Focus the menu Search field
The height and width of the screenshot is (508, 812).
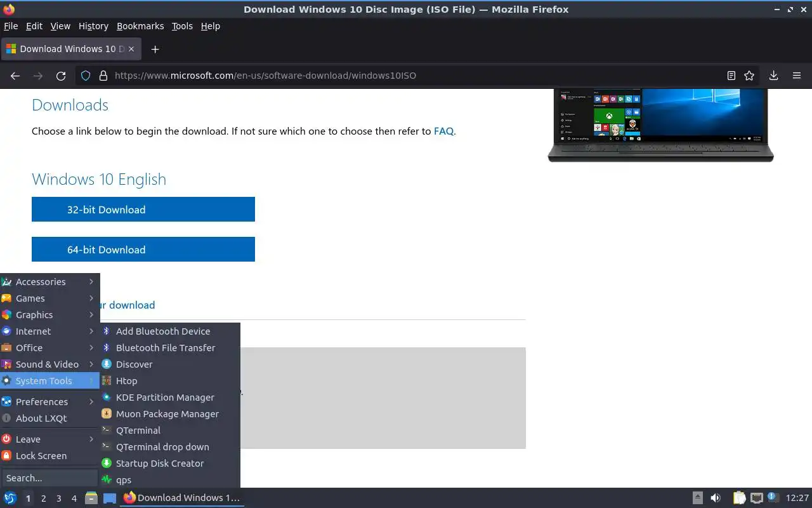(49, 478)
